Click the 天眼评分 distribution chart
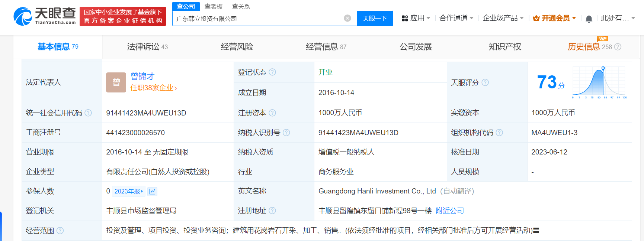The width and height of the screenshot is (644, 241). pos(600,82)
